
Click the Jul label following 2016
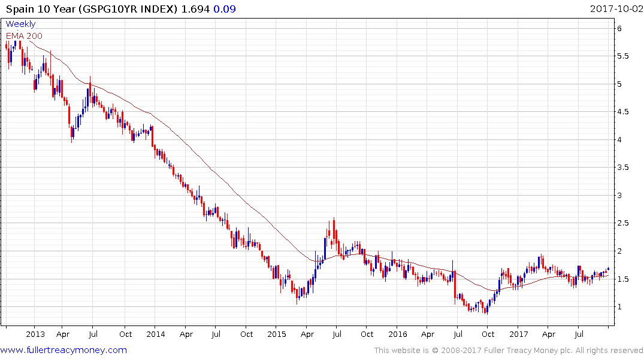(458, 334)
